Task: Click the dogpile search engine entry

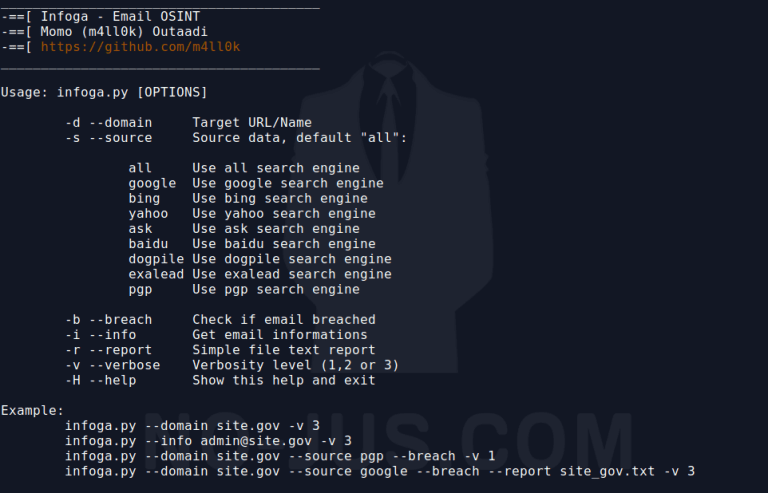Action: tap(260, 259)
